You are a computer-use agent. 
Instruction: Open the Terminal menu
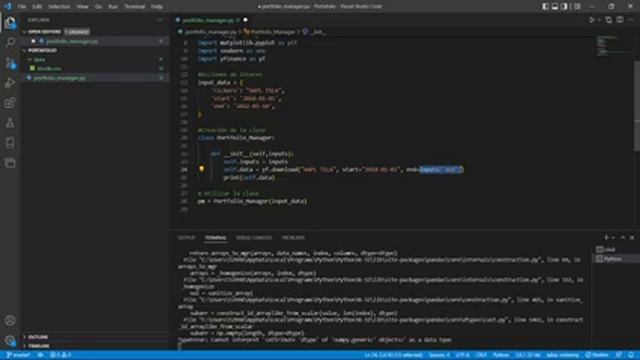[134, 7]
